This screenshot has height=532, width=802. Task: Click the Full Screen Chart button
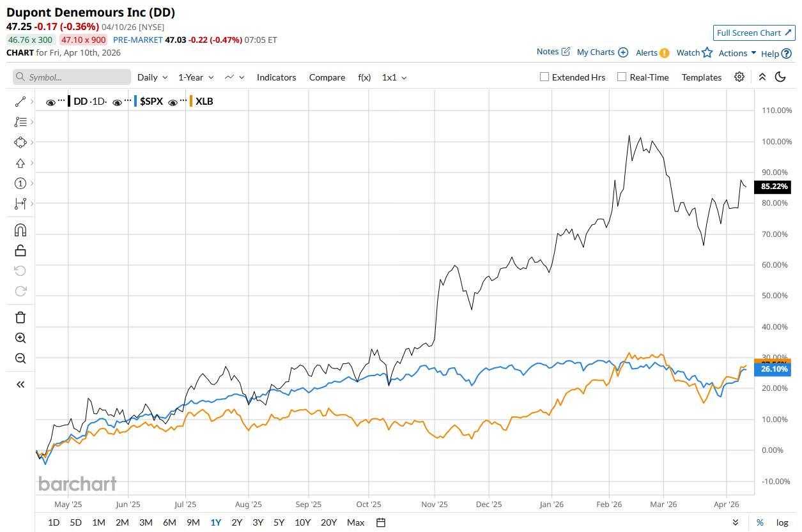click(754, 33)
